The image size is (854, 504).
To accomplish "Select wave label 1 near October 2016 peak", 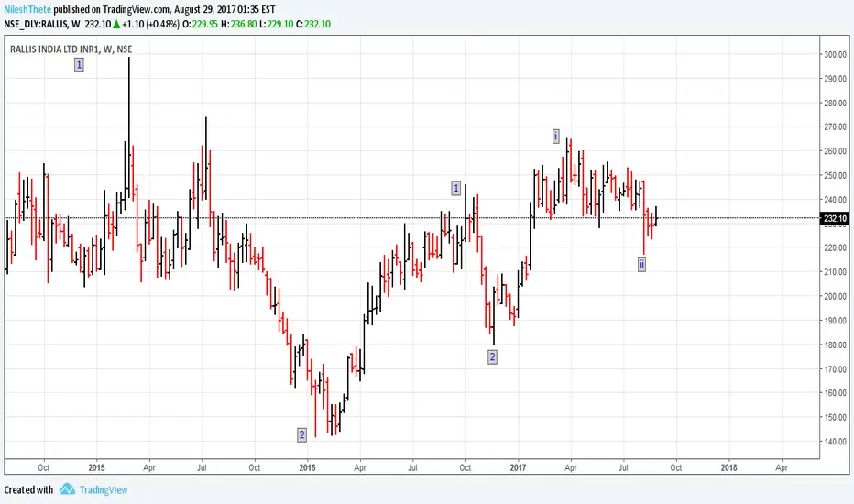I will (x=456, y=189).
